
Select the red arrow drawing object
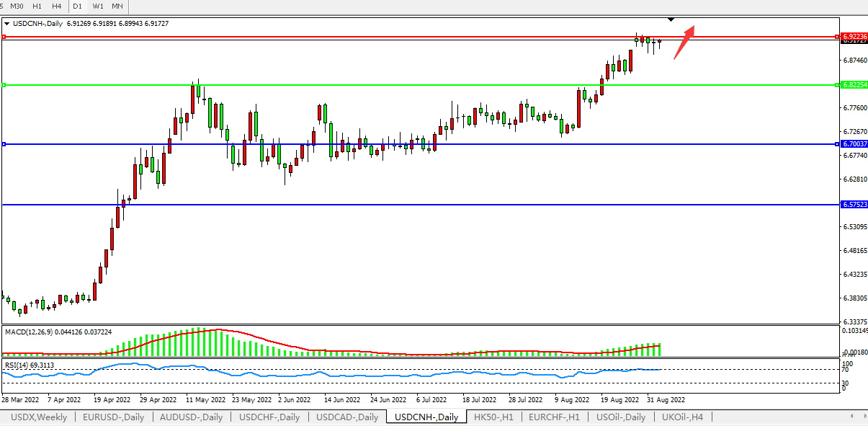click(x=684, y=42)
